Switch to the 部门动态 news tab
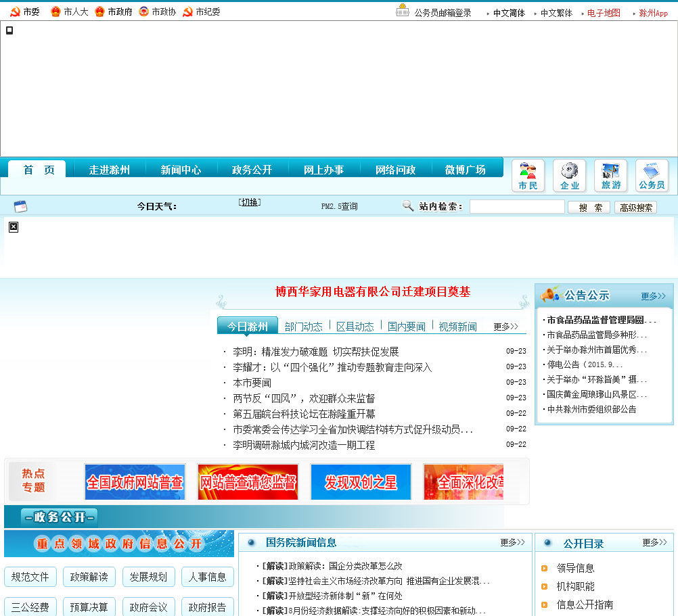Image resolution: width=678 pixels, height=616 pixels. coord(303,327)
